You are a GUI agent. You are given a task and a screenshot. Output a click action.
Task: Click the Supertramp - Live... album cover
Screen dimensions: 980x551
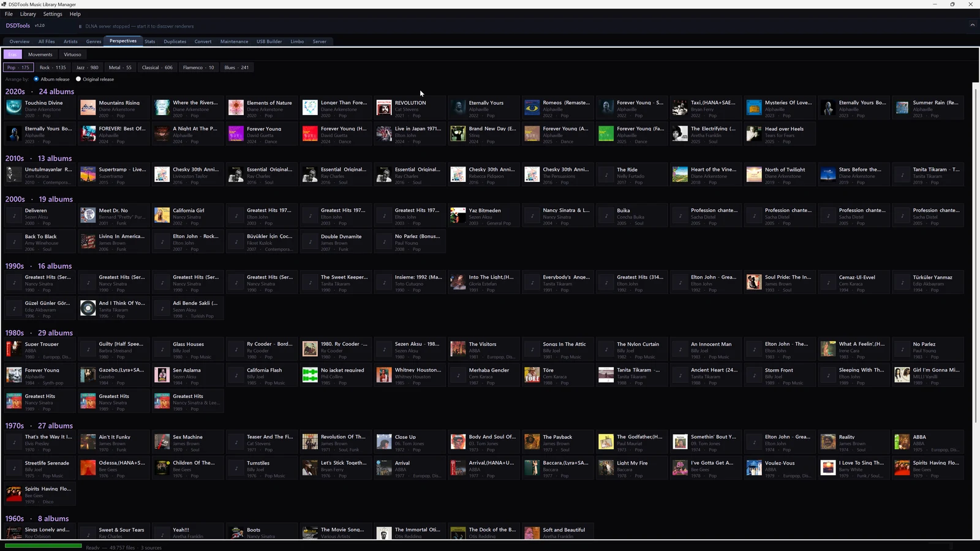click(x=88, y=174)
